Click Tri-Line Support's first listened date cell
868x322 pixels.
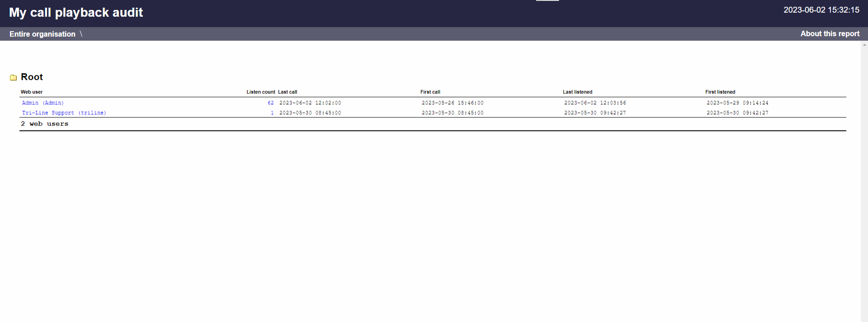737,113
